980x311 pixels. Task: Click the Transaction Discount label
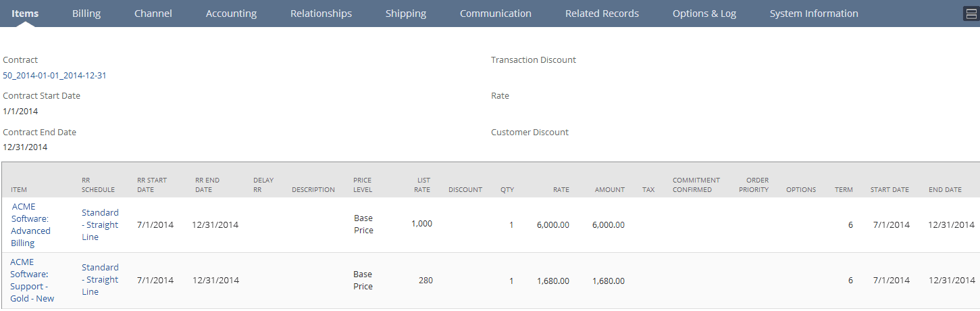click(x=534, y=60)
